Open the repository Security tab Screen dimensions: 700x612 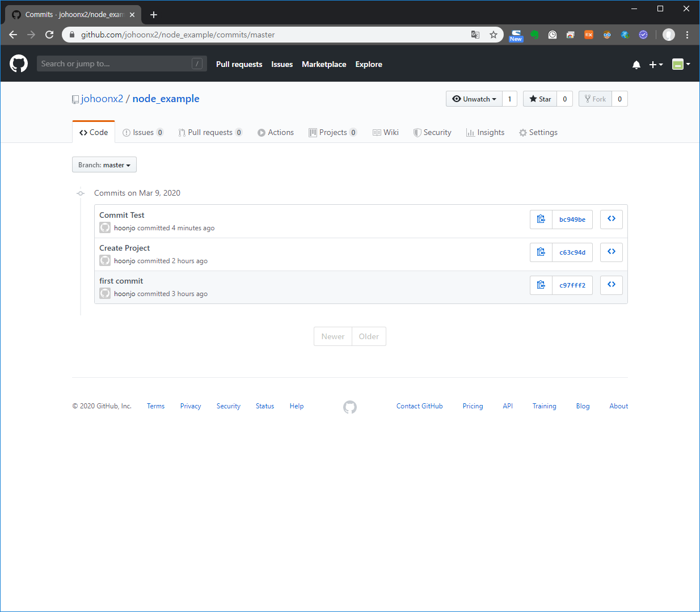[x=432, y=132]
